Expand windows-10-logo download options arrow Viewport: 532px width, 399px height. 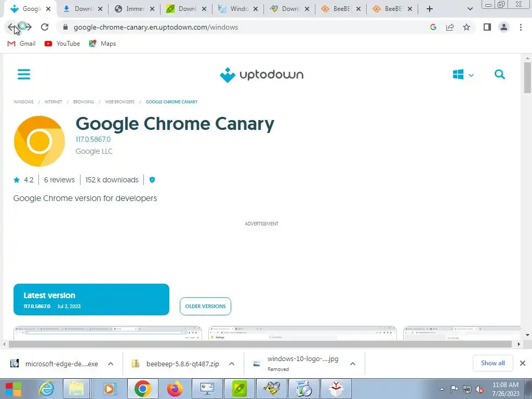pyautogui.click(x=353, y=364)
